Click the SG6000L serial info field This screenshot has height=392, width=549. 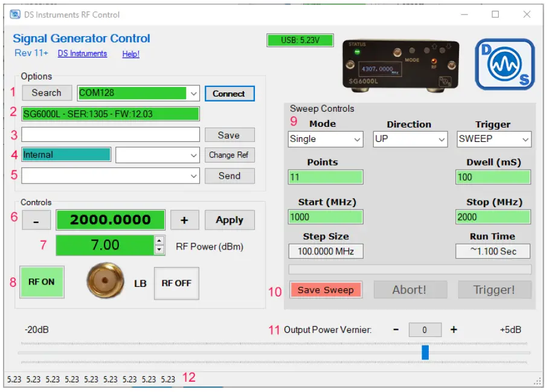pos(111,114)
